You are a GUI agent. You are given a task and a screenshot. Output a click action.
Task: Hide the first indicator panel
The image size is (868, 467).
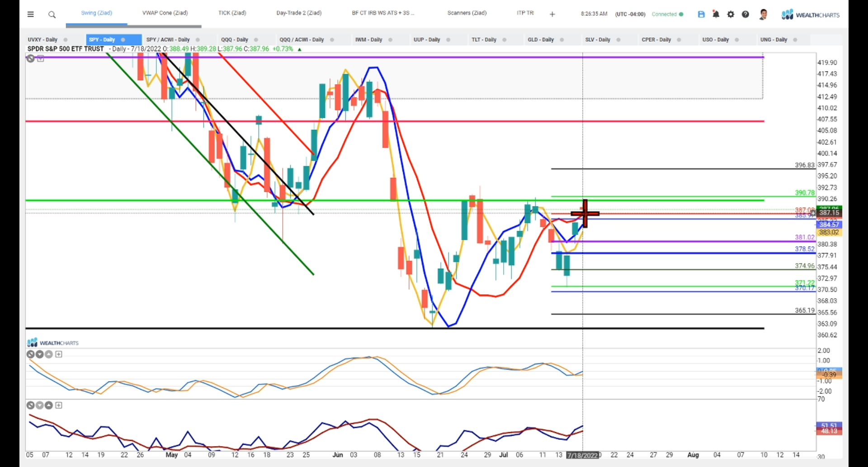pos(31,354)
